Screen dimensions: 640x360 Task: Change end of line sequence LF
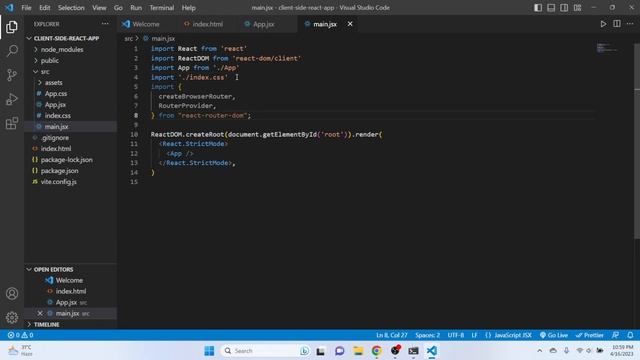474,335
